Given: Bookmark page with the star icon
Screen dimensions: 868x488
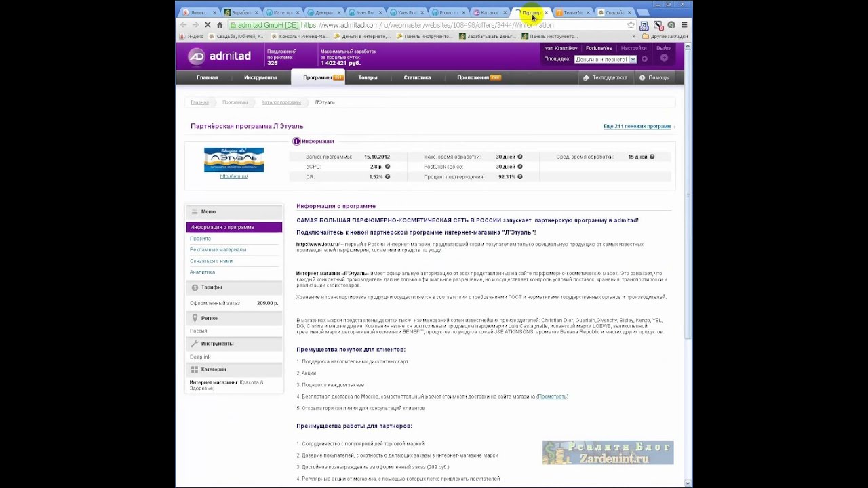Looking at the screenshot, I should (x=631, y=25).
